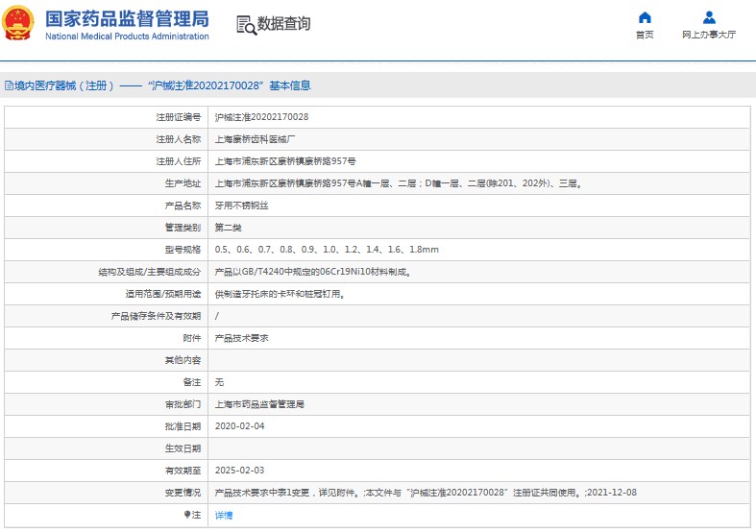Image resolution: width=756 pixels, height=532 pixels.
Task: Click the national emblem logo
Action: pyautogui.click(x=18, y=24)
